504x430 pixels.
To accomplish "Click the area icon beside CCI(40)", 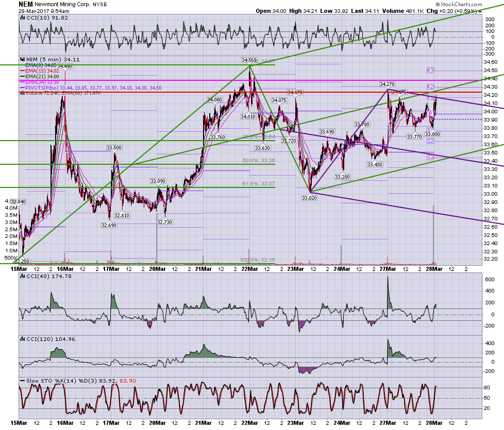I will [23, 276].
